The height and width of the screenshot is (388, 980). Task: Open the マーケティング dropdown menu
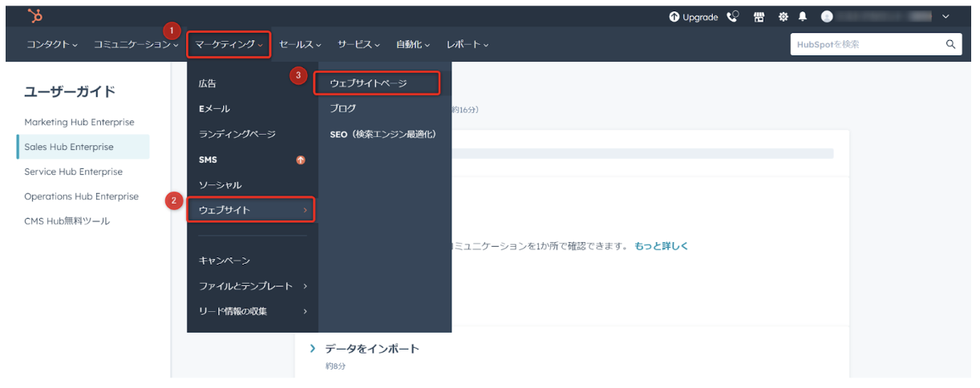point(229,44)
